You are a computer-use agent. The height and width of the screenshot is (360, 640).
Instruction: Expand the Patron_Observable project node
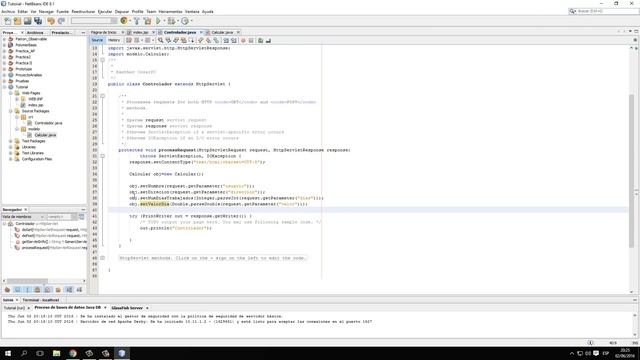(x=4, y=39)
